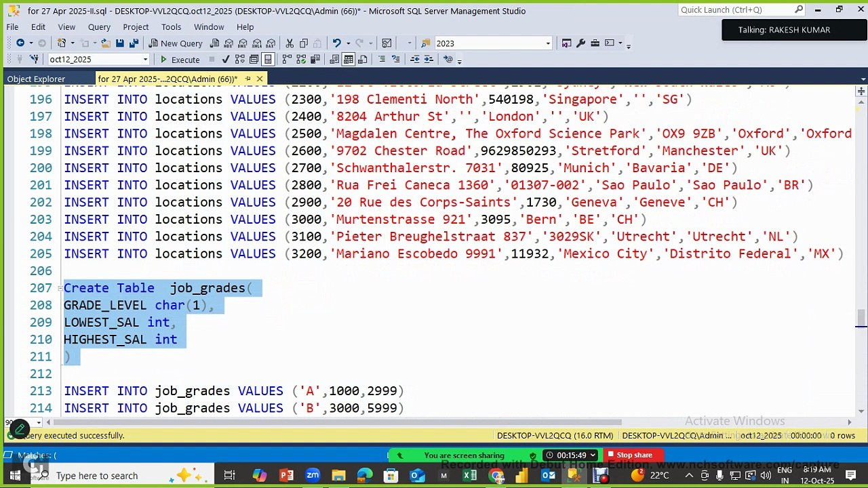This screenshot has height=488, width=868.
Task: Click the XMLA query icon
Action: pos(256,43)
